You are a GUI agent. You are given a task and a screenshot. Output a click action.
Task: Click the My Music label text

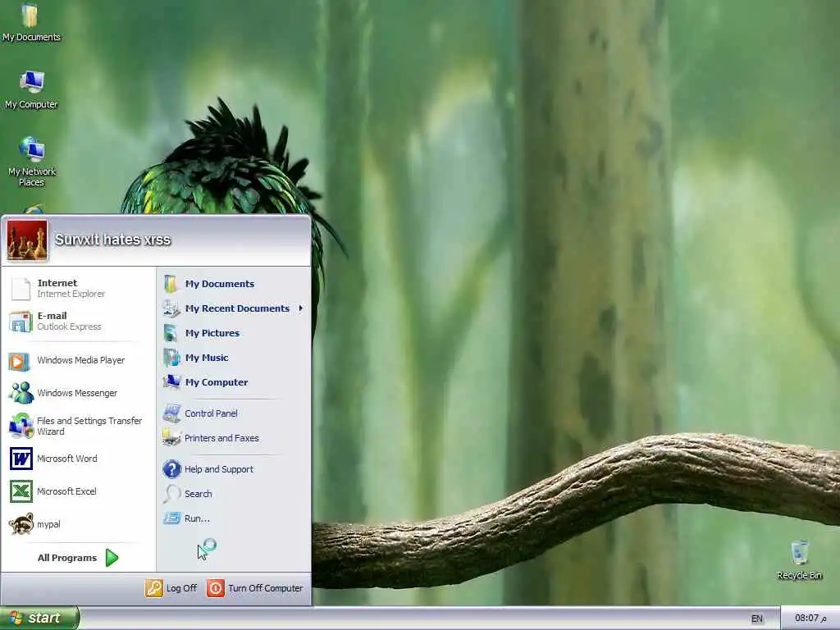(207, 358)
